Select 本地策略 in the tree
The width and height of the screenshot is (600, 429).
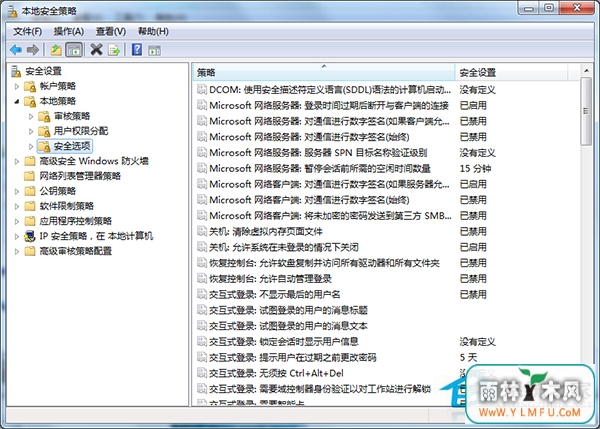click(58, 101)
